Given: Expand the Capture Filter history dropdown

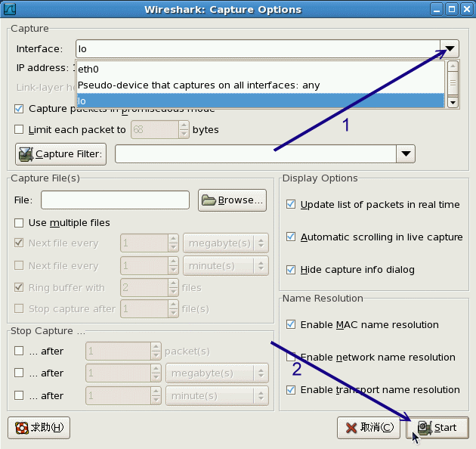Looking at the screenshot, I should [406, 153].
